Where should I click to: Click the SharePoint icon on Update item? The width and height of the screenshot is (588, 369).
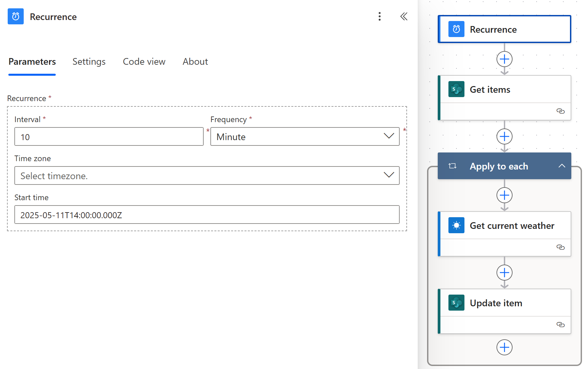tap(456, 303)
